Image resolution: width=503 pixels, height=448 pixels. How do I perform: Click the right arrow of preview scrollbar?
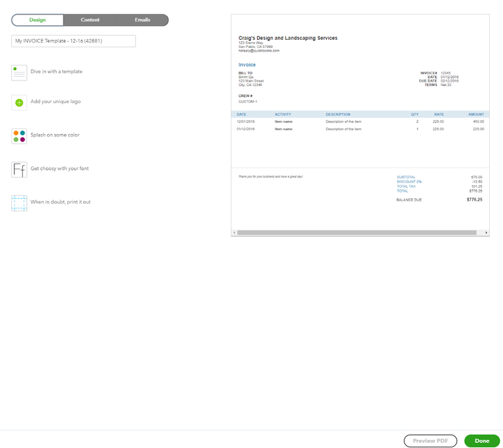pos(486,232)
